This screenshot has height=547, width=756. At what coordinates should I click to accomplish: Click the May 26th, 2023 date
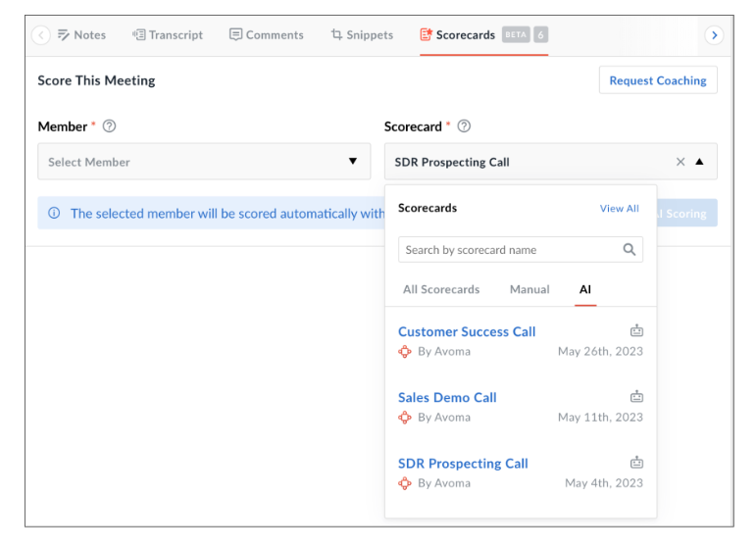[600, 351]
